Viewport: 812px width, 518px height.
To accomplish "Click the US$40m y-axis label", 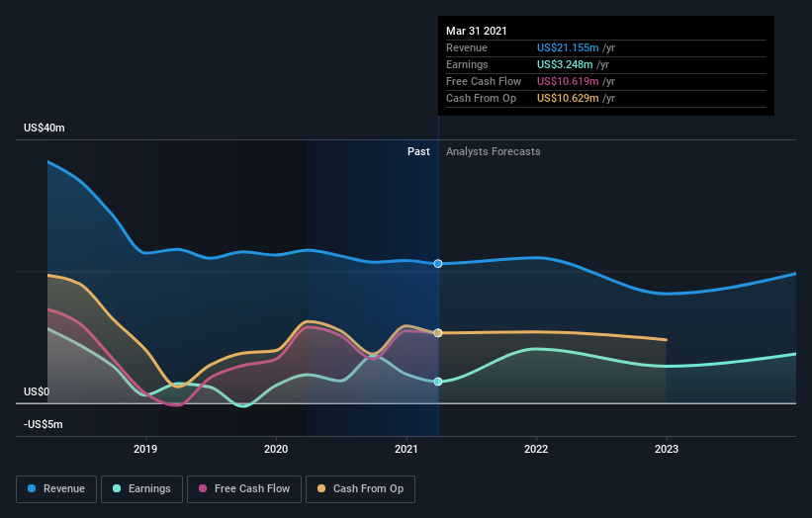I will pyautogui.click(x=45, y=128).
